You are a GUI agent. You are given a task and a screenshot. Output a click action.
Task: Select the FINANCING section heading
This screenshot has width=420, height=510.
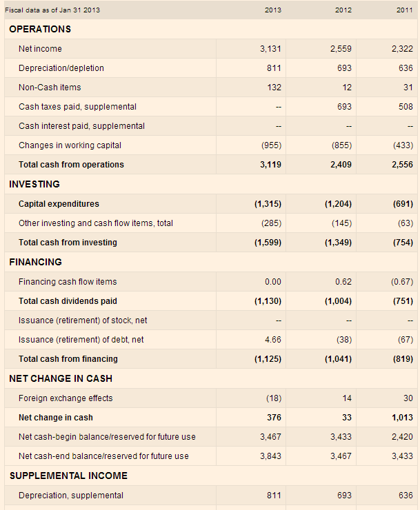tap(35, 262)
